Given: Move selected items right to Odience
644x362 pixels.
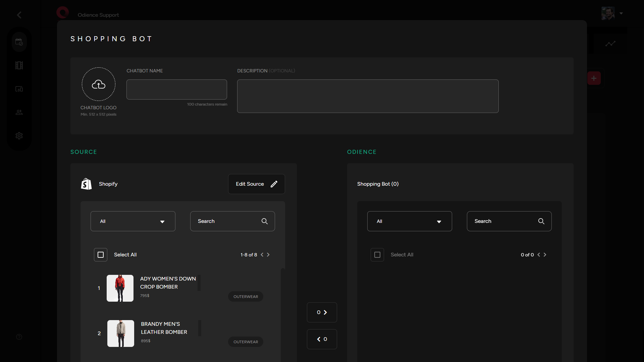Looking at the screenshot, I should 322,312.
